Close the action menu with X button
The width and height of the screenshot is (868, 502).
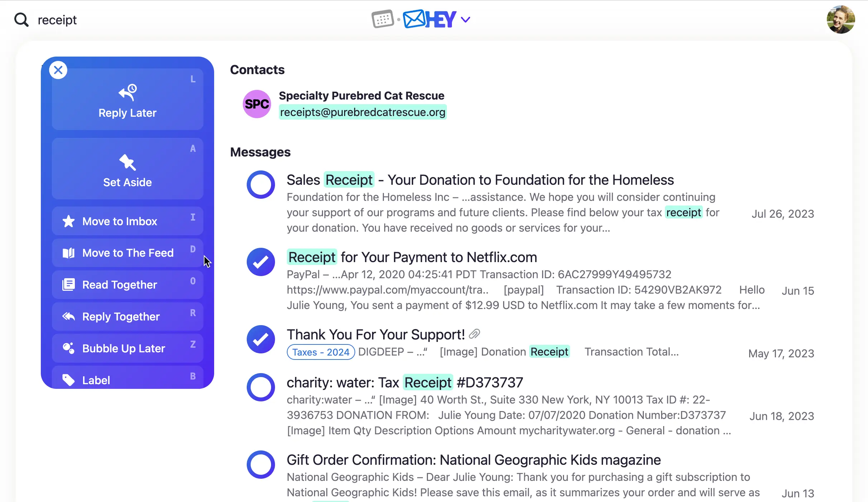(58, 71)
